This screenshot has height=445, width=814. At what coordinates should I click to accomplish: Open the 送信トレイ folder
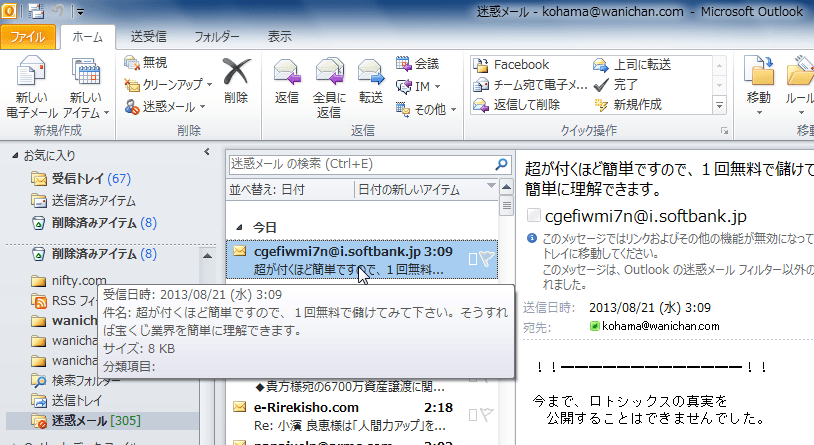(x=66, y=401)
